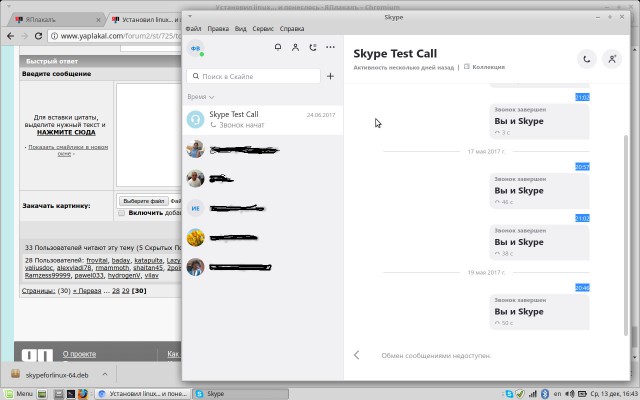The height and width of the screenshot is (400, 640).
Task: Open Сервис menu in Skype
Action: [263, 29]
